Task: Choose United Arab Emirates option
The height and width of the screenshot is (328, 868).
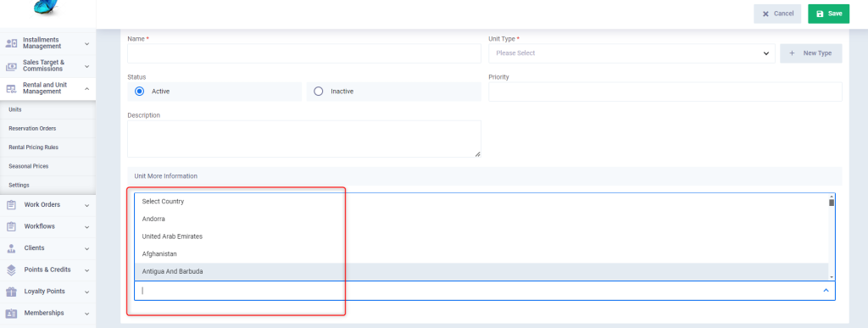Action: (481, 236)
